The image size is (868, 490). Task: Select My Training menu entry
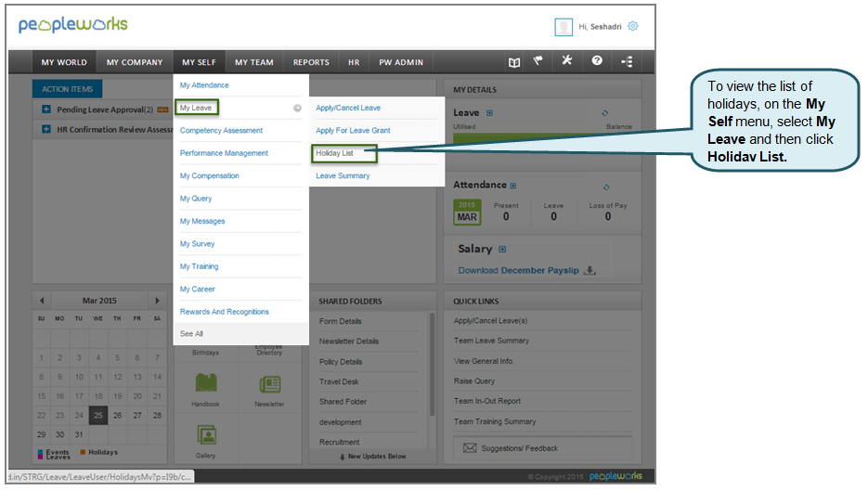tap(200, 267)
